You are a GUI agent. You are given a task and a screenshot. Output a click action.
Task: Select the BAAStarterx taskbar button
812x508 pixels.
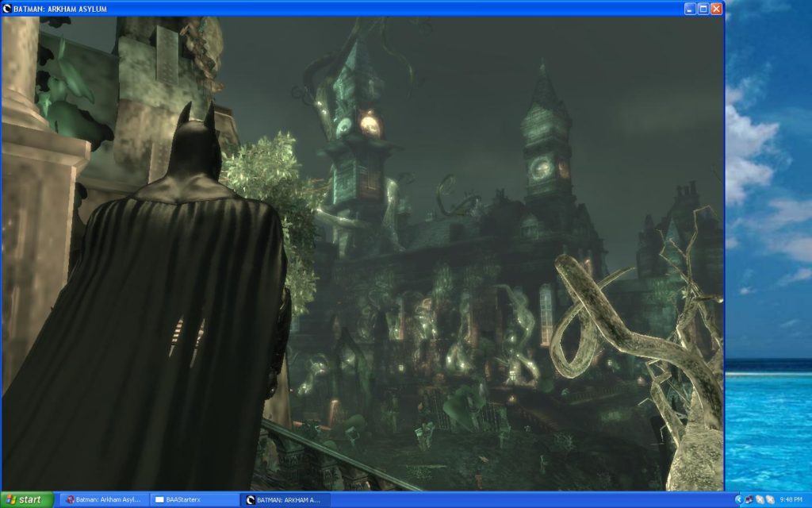[x=195, y=500]
